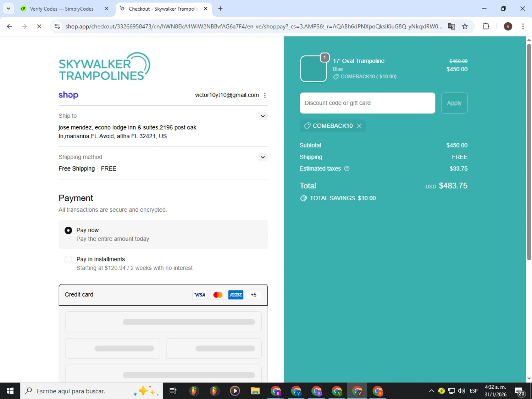Screen dimensions: 532x399
Task: Click the address bar URL
Action: 254,27
